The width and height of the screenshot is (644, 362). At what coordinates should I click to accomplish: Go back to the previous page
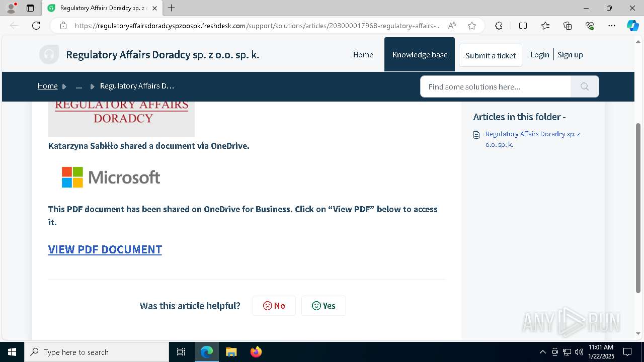click(14, 26)
